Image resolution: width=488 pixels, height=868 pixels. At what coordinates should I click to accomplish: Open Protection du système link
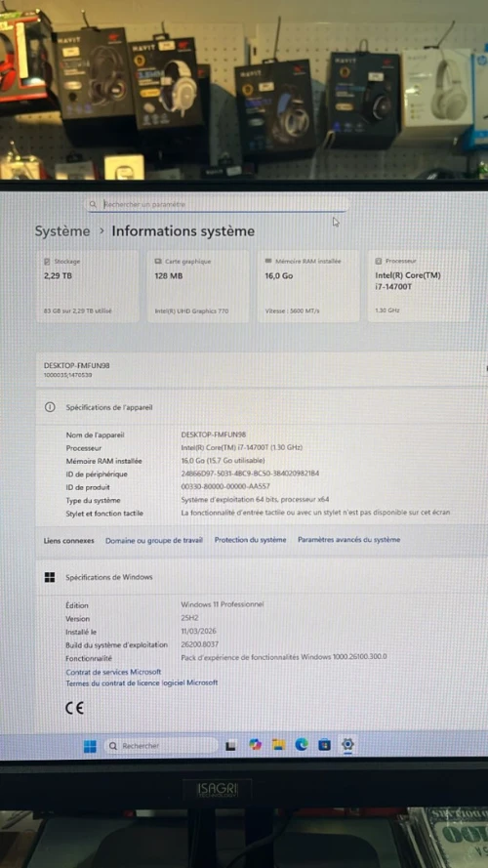tap(250, 540)
